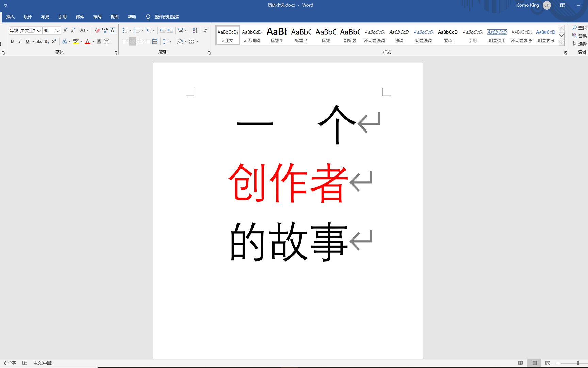588x368 pixels.
Task: Zoom out with the minus button
Action: (x=558, y=363)
